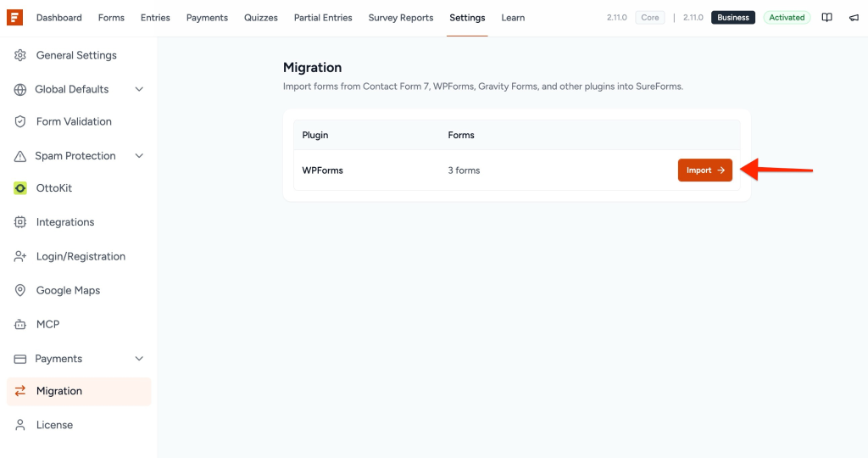Select Migration in the sidebar

pos(79,391)
